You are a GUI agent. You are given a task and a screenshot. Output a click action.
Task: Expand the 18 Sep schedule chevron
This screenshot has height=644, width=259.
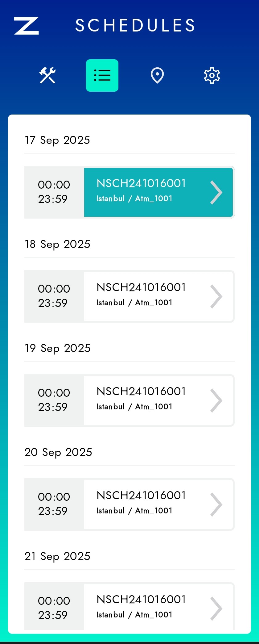click(x=216, y=297)
